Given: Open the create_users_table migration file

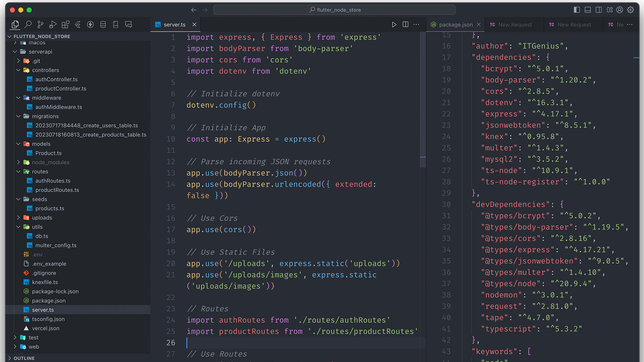Looking at the screenshot, I should click(87, 125).
